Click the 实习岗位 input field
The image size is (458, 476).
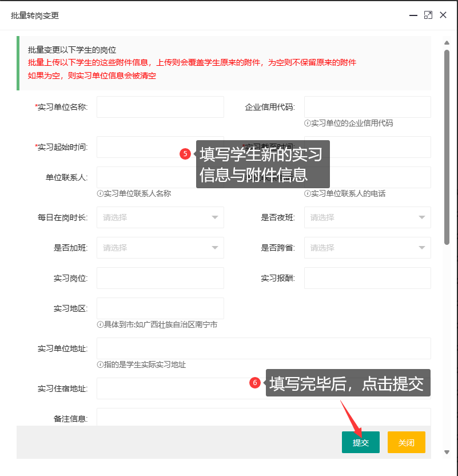pyautogui.click(x=160, y=278)
